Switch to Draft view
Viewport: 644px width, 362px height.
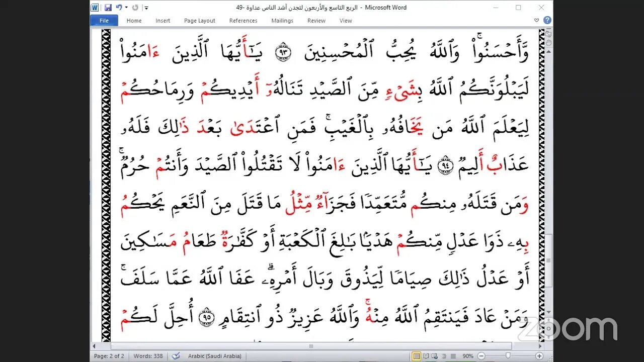pos(453,356)
